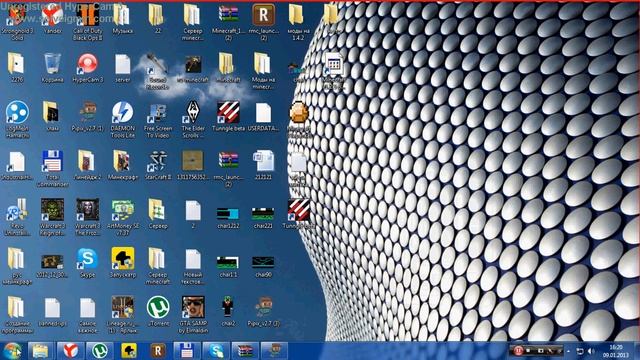Screen dimensions: 640x360
Task: Select the Pipix_v2.7 (1) desktop icon
Action: click(x=87, y=117)
